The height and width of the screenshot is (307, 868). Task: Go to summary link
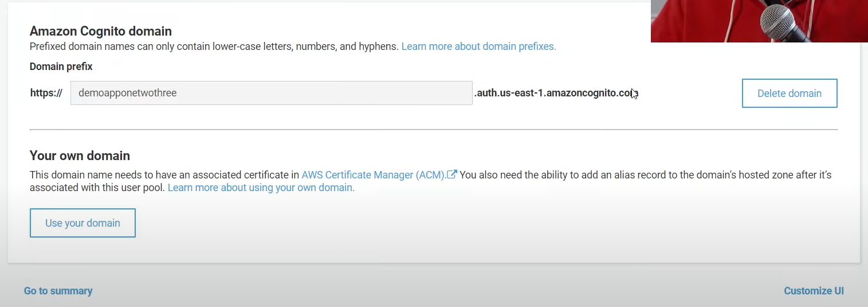click(58, 291)
